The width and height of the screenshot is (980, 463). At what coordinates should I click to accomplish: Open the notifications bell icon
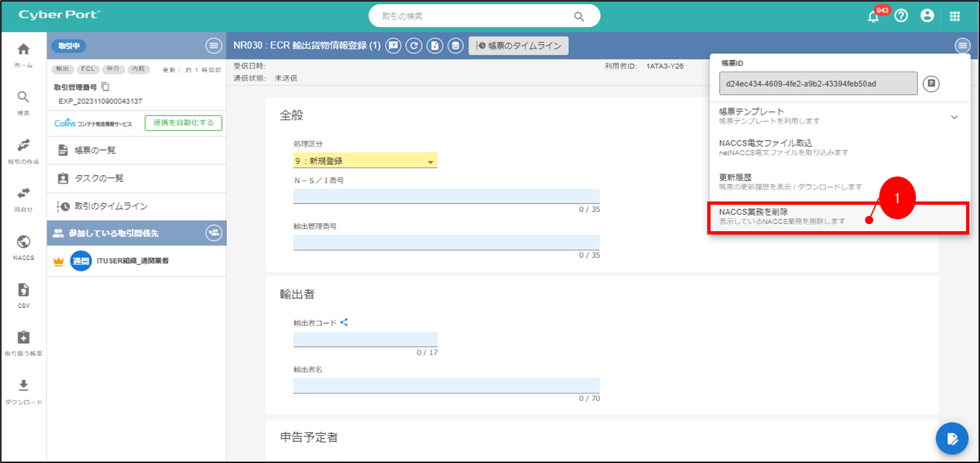click(874, 17)
